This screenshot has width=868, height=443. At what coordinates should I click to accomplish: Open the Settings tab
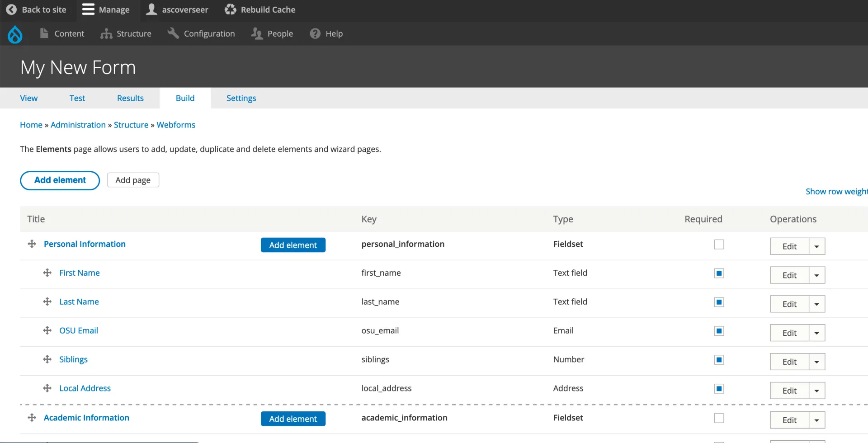click(x=241, y=98)
